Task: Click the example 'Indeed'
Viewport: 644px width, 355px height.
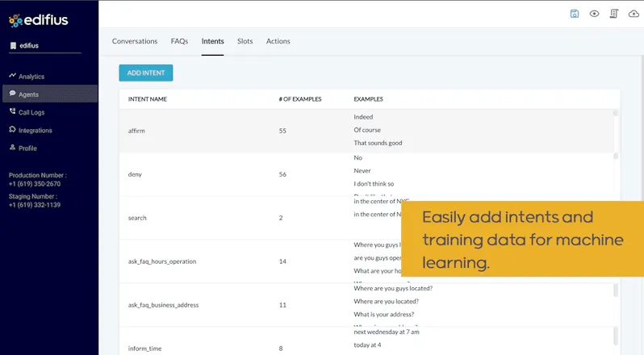Action: 363,117
